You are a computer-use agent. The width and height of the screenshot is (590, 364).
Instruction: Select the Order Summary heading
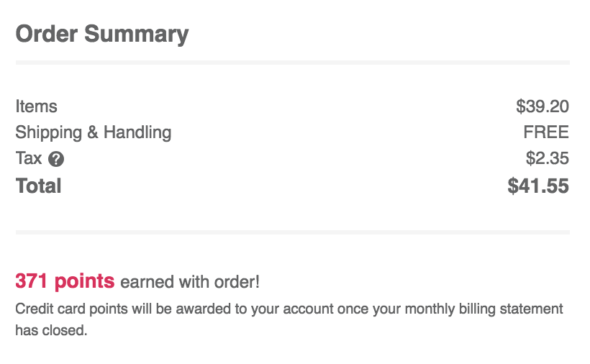point(102,35)
